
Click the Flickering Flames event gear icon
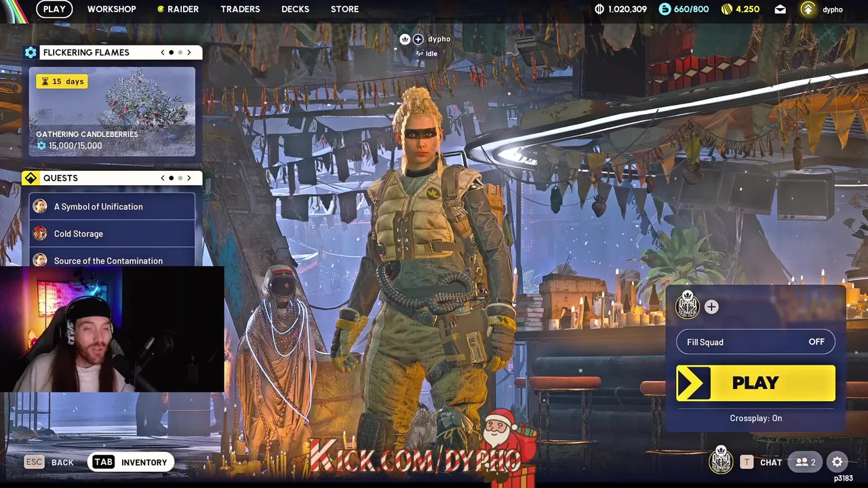pos(31,52)
